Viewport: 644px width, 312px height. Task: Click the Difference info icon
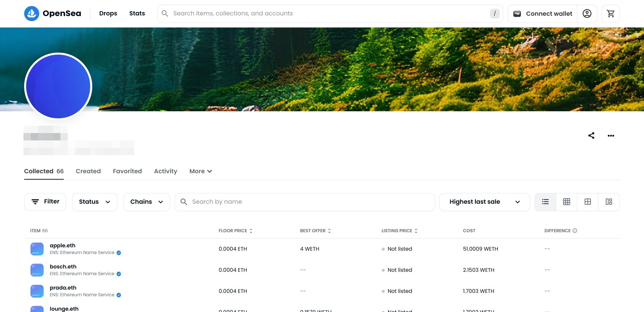[575, 231]
